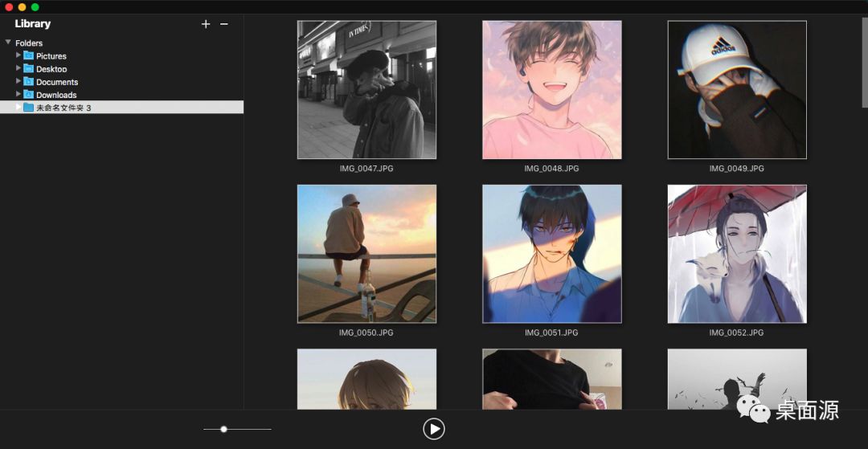
Task: Click the minus icon to remove folder
Action: tap(224, 24)
